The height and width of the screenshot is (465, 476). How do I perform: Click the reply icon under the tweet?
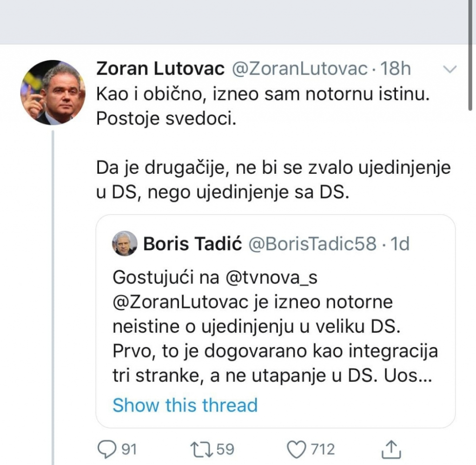[x=107, y=448]
